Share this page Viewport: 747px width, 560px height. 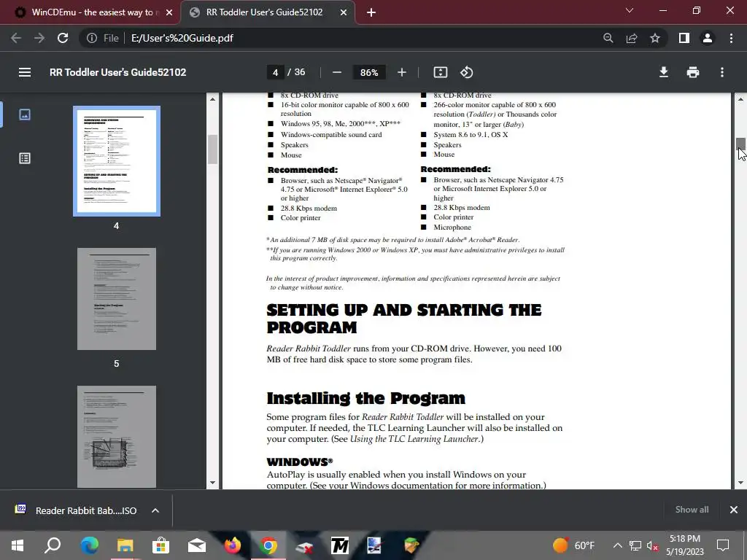pyautogui.click(x=632, y=38)
